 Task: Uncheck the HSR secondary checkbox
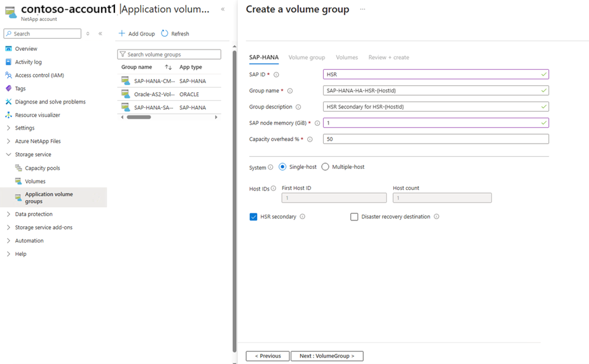tap(254, 217)
